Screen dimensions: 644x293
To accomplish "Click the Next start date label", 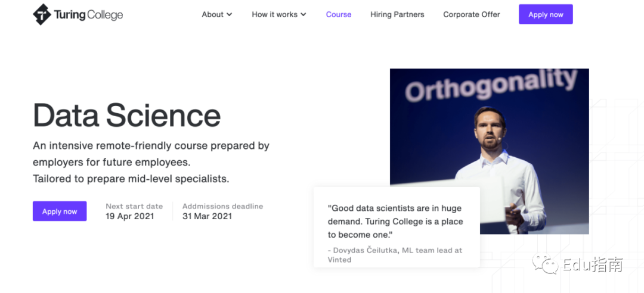I will 134,207.
